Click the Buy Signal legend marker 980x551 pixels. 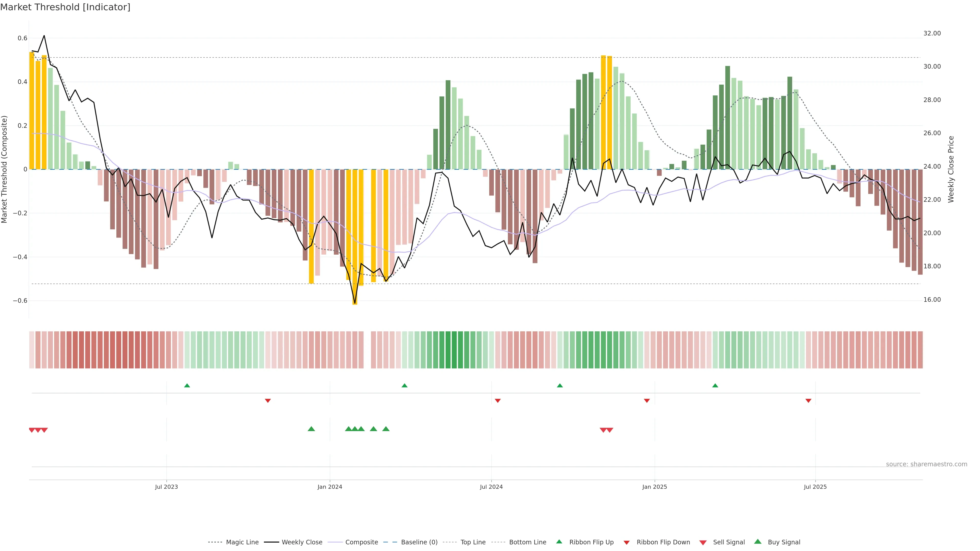[x=757, y=542]
